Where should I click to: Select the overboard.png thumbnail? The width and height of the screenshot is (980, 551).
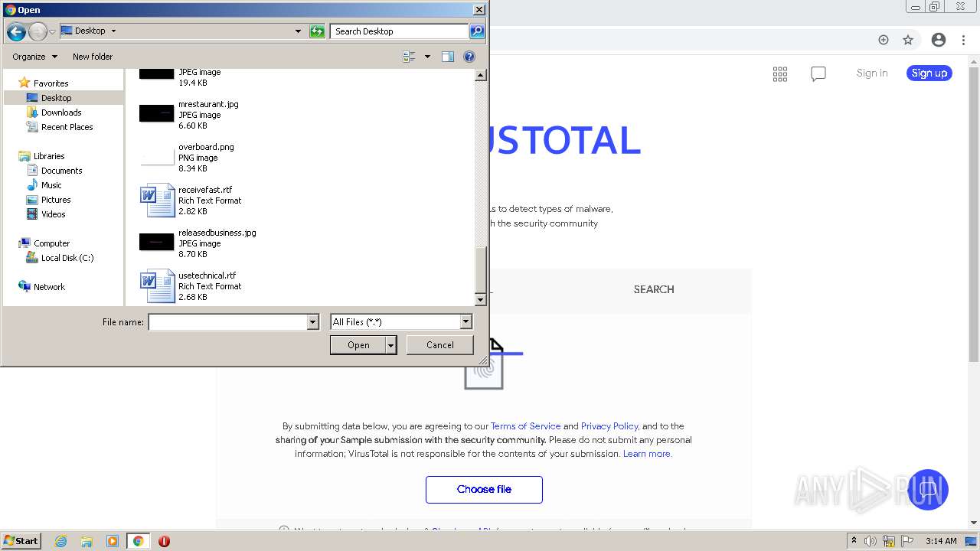point(157,157)
